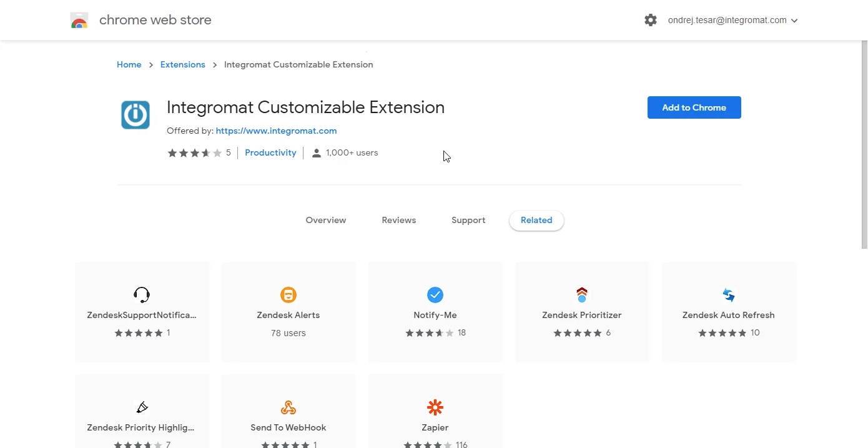Open the Reviews tab

[x=399, y=220]
